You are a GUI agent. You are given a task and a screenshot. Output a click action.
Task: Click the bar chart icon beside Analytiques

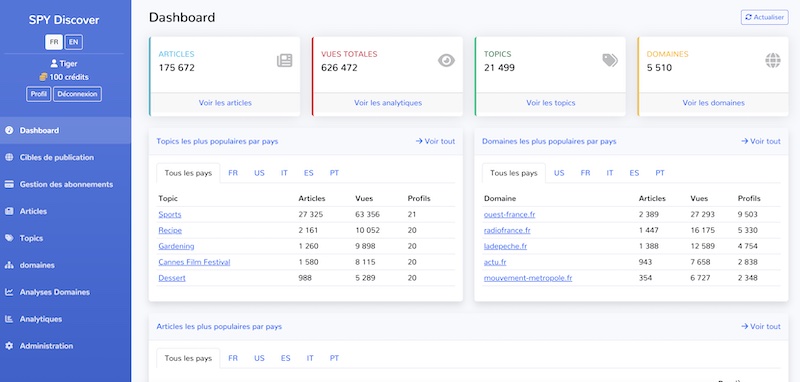[x=9, y=319]
